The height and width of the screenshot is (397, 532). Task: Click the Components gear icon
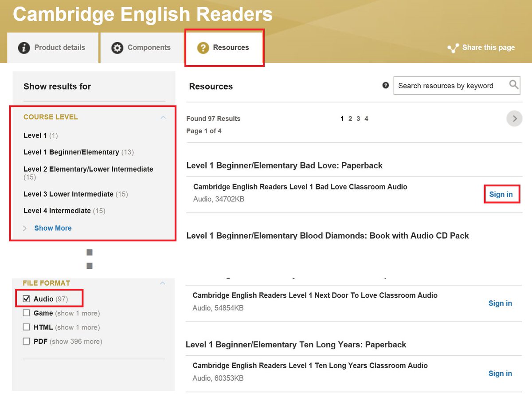(117, 48)
